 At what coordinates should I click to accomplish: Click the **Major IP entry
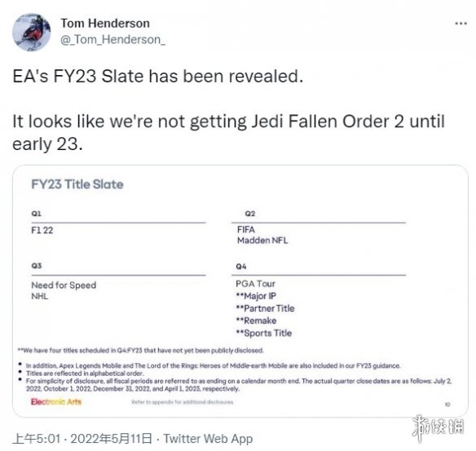[256, 296]
